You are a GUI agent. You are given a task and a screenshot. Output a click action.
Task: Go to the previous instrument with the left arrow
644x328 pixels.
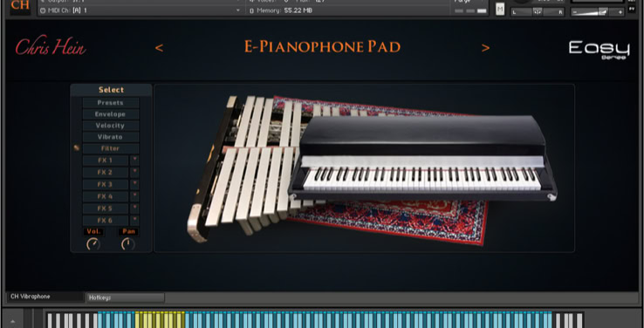(x=160, y=48)
